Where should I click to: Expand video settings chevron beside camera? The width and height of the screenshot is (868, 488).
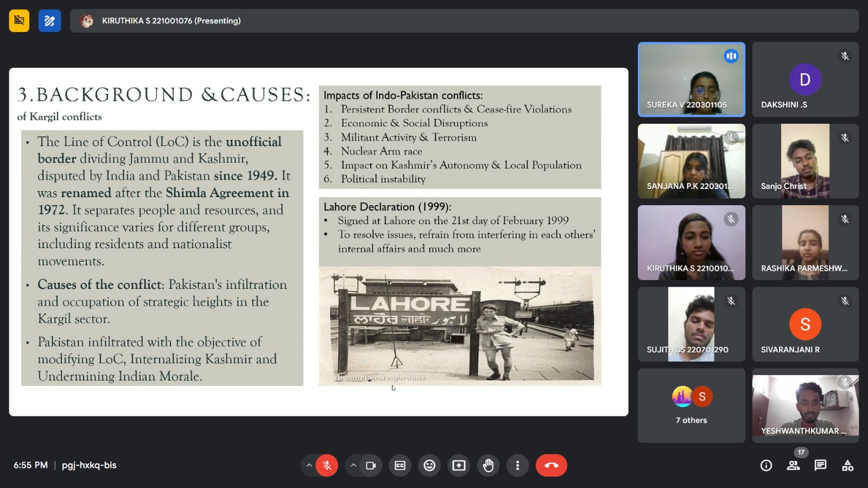pos(353,465)
